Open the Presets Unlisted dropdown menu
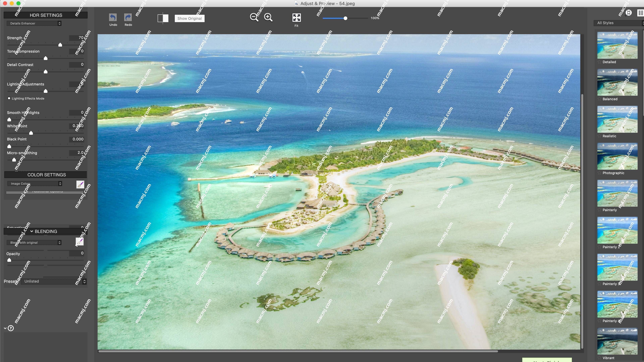The width and height of the screenshot is (644, 362). pos(53,281)
